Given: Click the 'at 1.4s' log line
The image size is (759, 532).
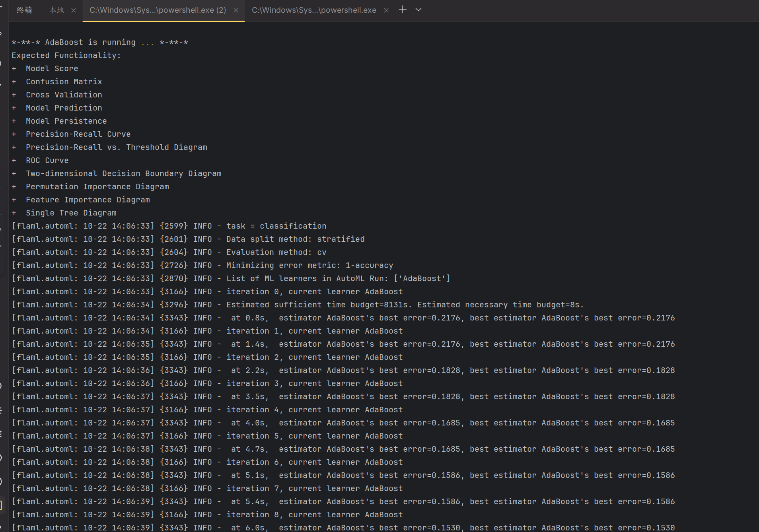Looking at the screenshot, I should click(343, 344).
